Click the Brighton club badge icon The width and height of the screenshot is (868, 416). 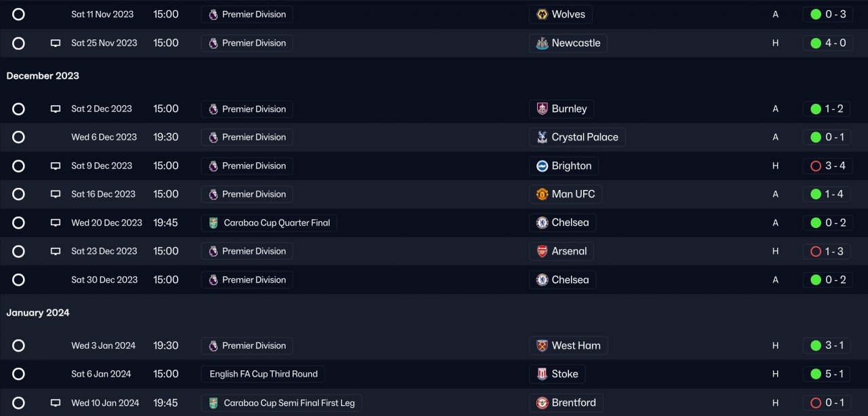542,166
